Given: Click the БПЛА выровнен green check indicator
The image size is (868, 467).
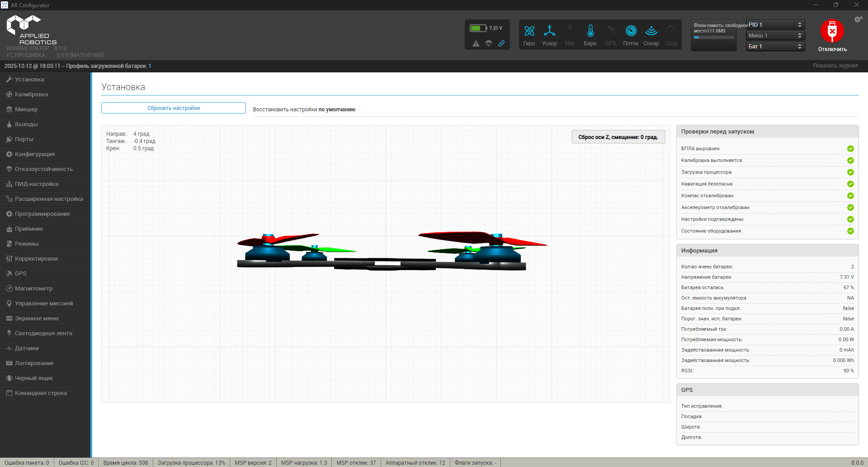Looking at the screenshot, I should [850, 149].
